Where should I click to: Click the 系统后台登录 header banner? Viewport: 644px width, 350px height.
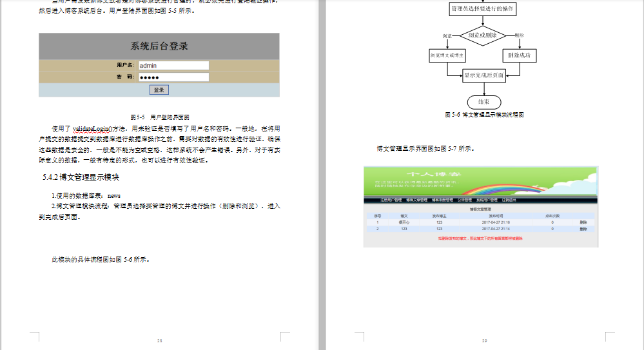(159, 46)
